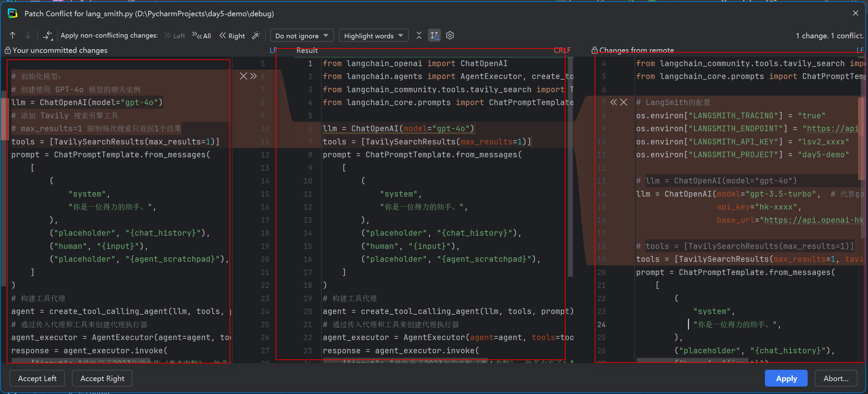Click the PyCharm icon in title bar
The width and height of the screenshot is (868, 394).
tap(13, 13)
